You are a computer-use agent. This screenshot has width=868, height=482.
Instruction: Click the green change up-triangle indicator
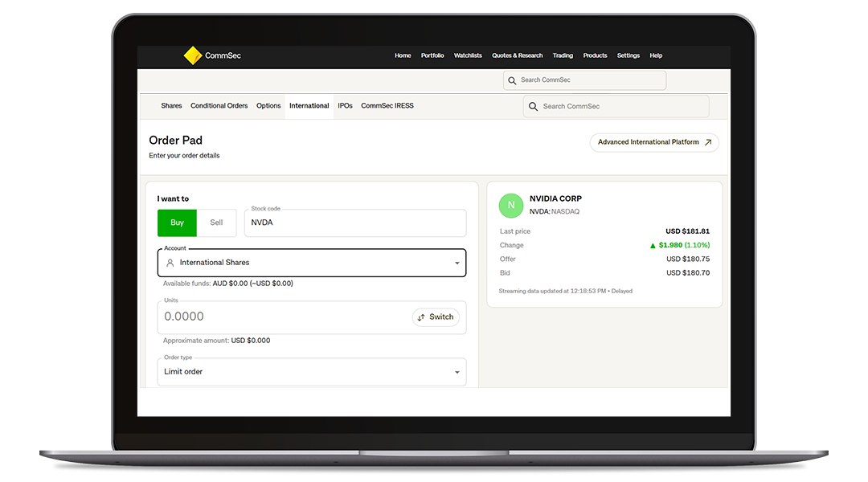(x=653, y=246)
